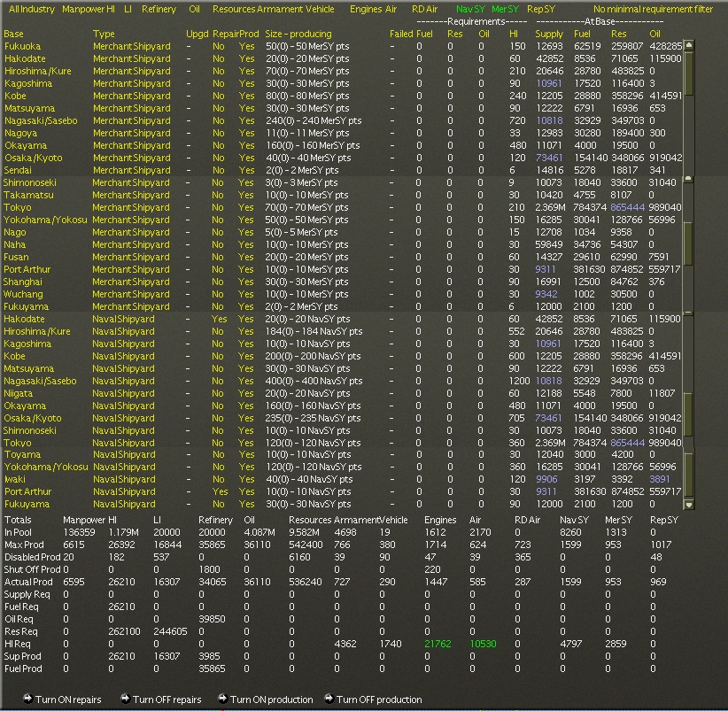Click the Failed column header
728x711 pixels.
click(401, 34)
